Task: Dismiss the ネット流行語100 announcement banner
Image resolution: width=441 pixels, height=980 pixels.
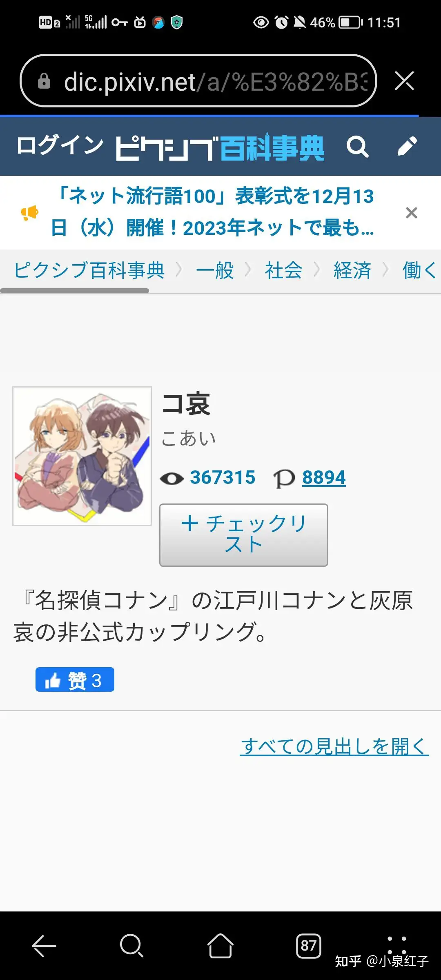Action: click(x=412, y=213)
